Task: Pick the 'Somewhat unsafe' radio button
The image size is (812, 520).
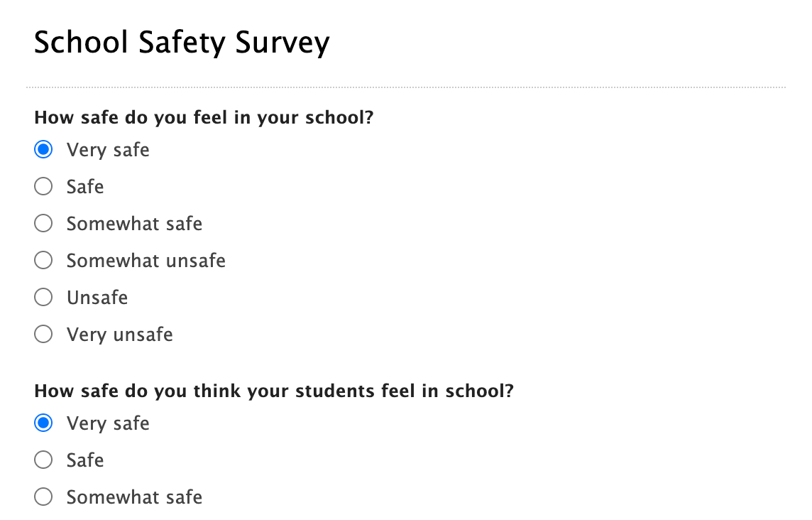Action: tap(43, 261)
